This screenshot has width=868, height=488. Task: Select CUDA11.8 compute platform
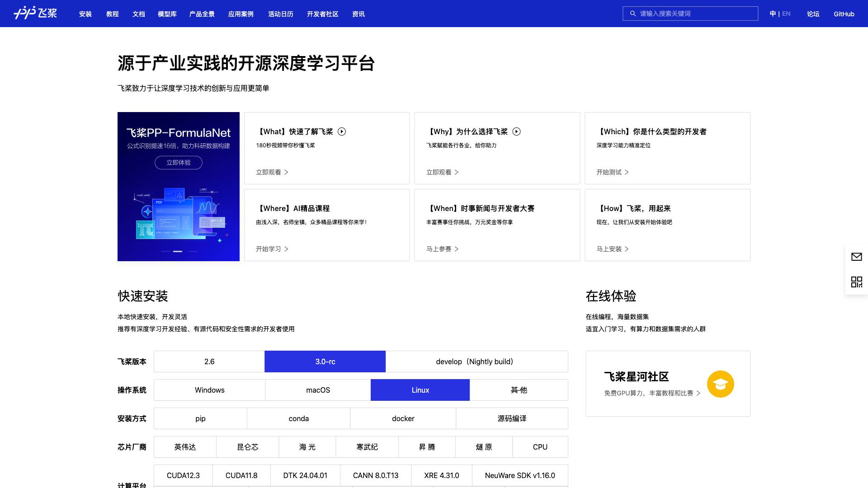point(241,475)
